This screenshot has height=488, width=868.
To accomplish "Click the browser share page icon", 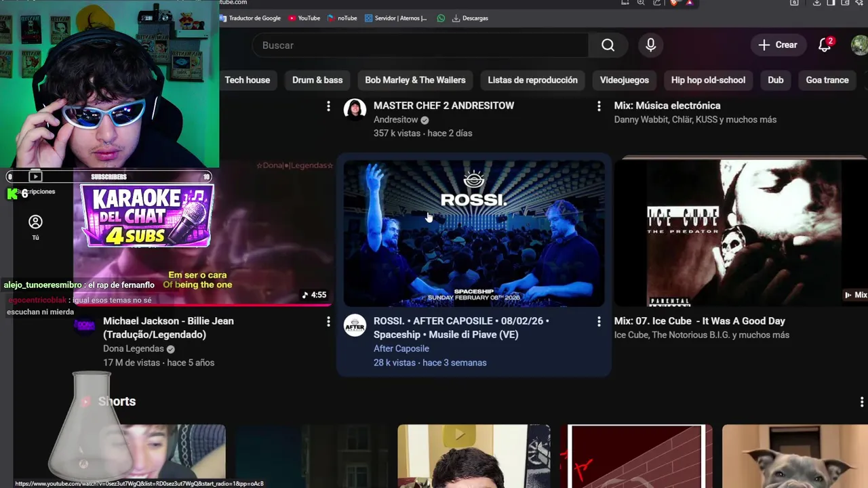I will click(x=657, y=3).
